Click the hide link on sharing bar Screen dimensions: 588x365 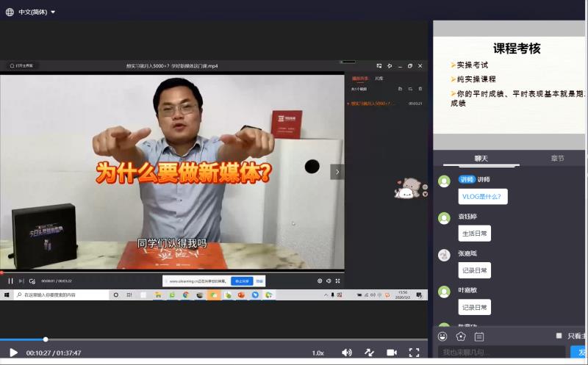click(259, 281)
